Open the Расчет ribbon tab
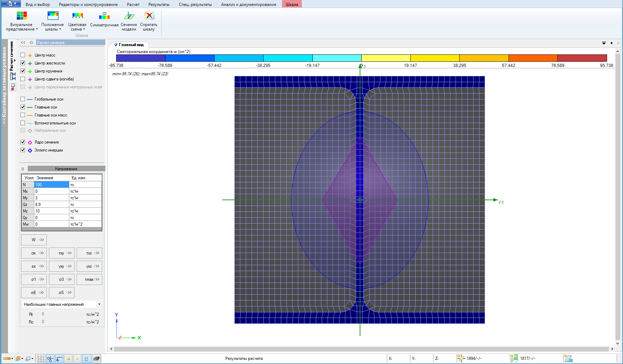The image size is (623, 364). (x=133, y=5)
